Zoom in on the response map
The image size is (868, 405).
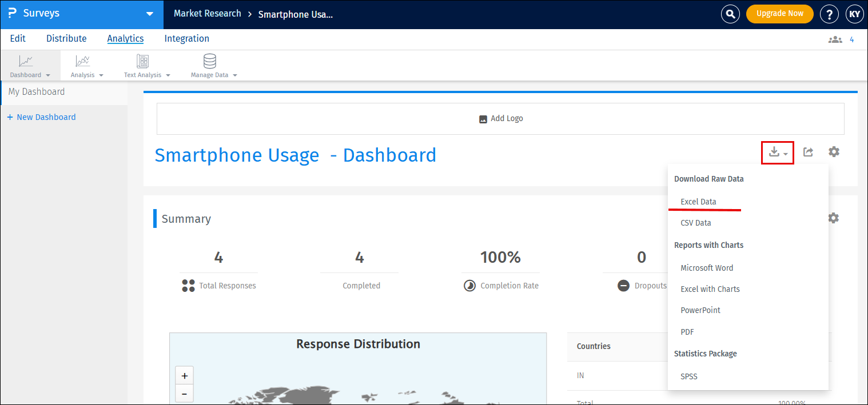[184, 376]
